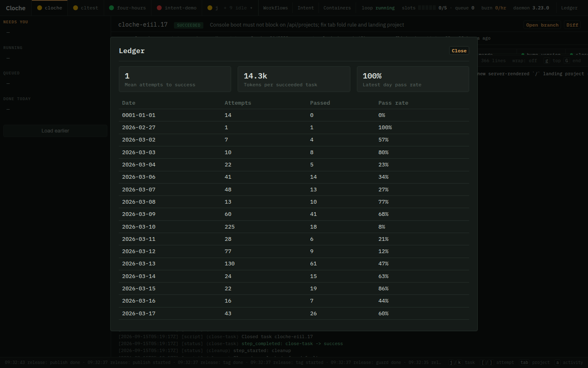The height and width of the screenshot is (368, 588).
Task: Open Workflows in the top bar
Action: pyautogui.click(x=275, y=8)
